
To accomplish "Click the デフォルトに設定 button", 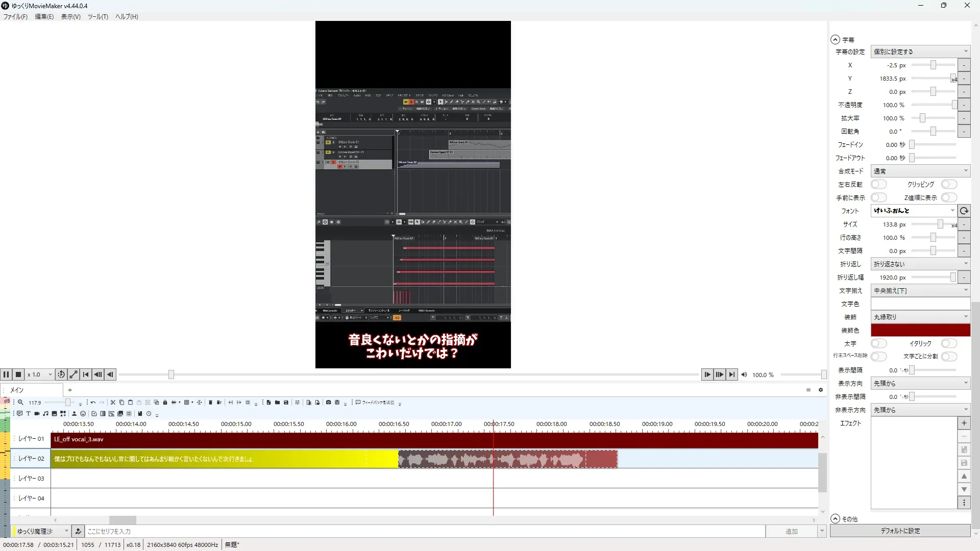I will [900, 531].
